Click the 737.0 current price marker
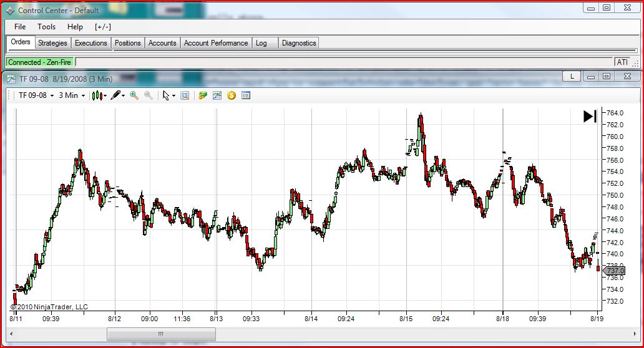The image size is (644, 348). coord(613,271)
